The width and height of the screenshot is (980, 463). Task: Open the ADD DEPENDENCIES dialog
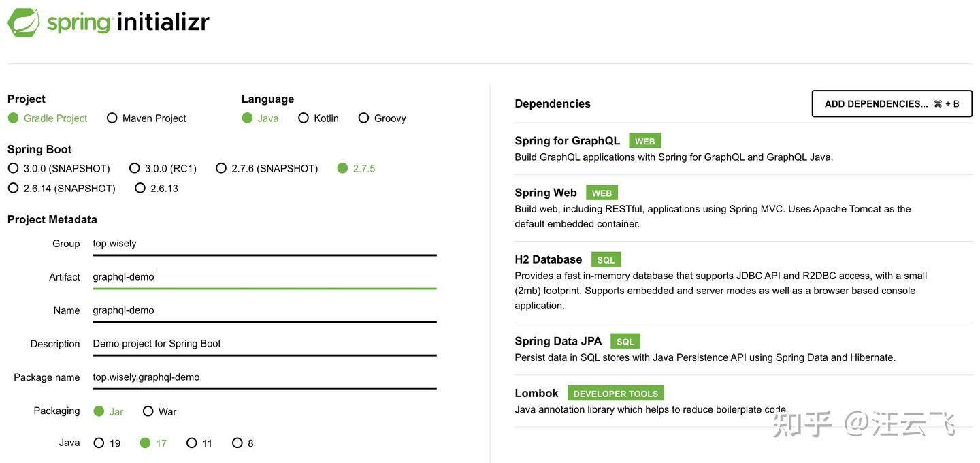[892, 103]
